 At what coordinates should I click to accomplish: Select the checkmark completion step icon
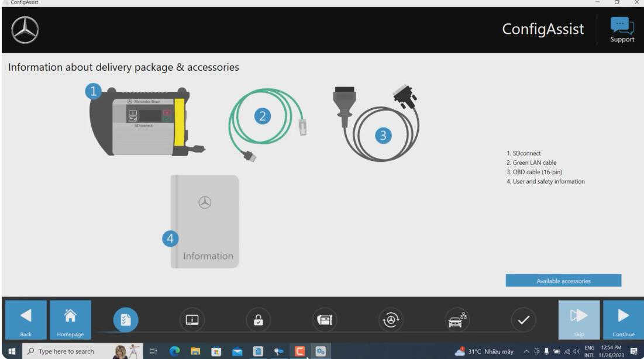pos(524,320)
